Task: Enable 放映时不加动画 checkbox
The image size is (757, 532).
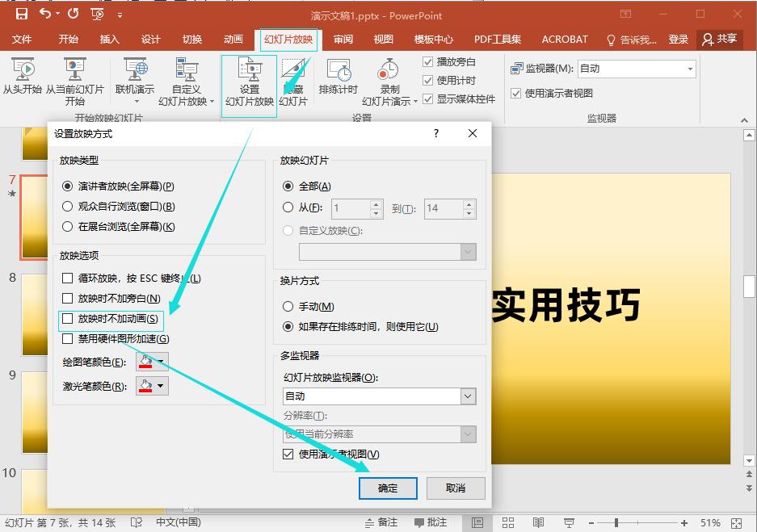Action: 68,319
